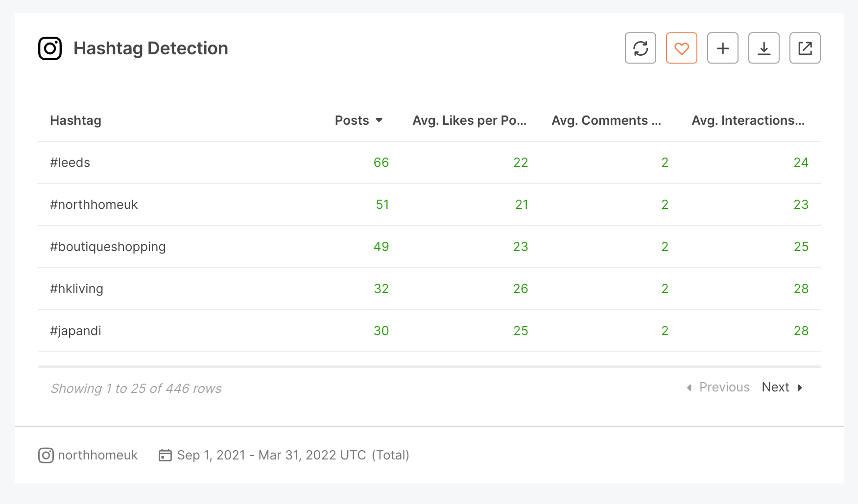Select the #boutiqueshopping hashtag row

(108, 247)
